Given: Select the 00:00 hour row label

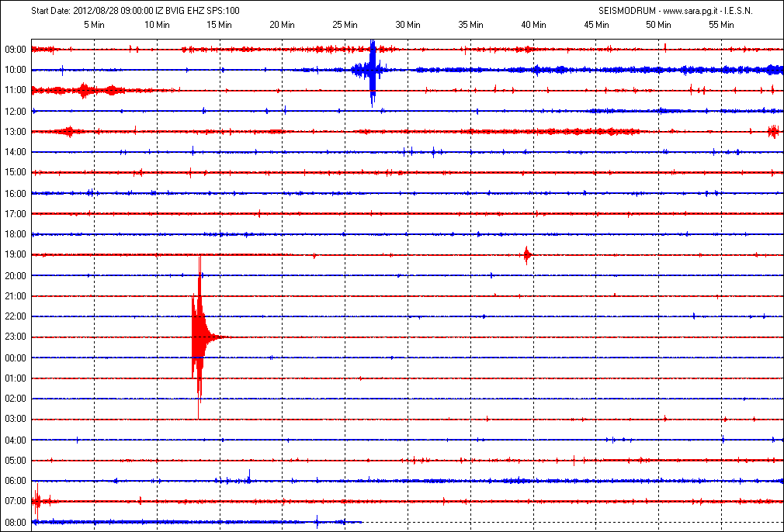Looking at the screenshot, I should (x=16, y=358).
